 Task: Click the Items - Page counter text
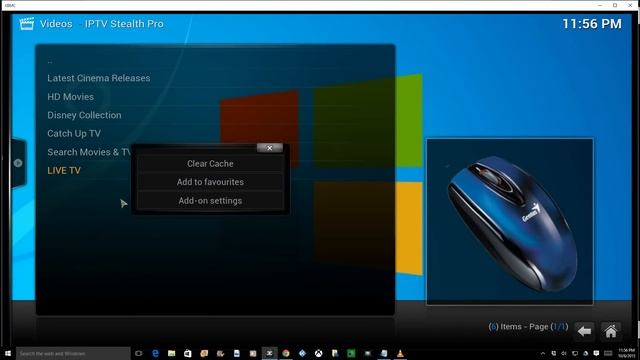point(528,327)
